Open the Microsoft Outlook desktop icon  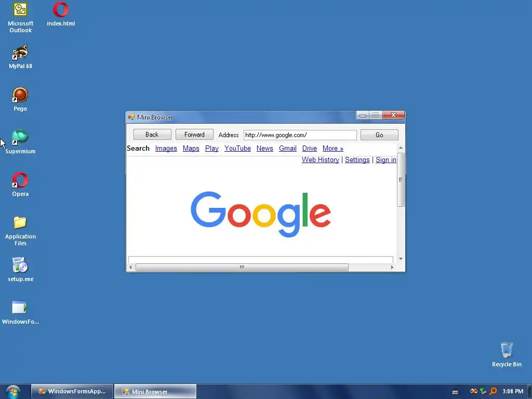coord(20,18)
